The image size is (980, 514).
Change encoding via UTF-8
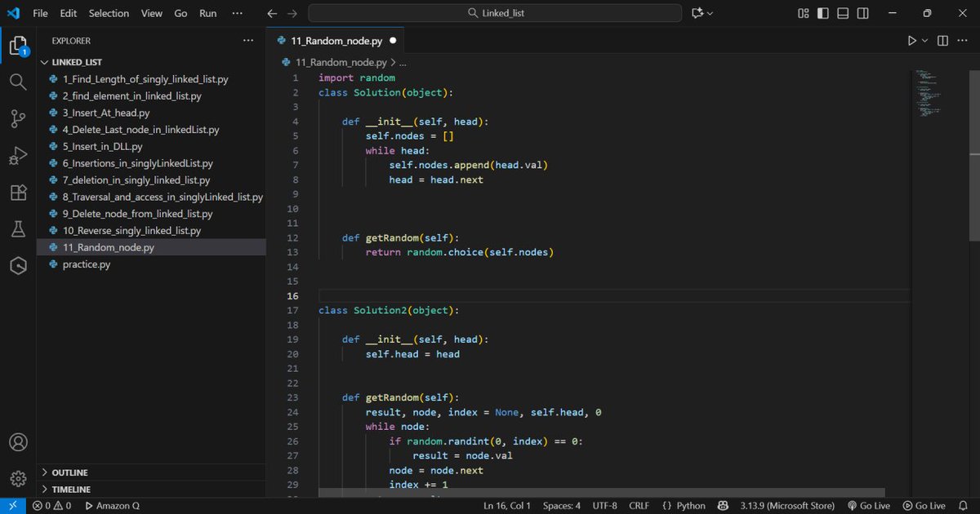pyautogui.click(x=605, y=506)
